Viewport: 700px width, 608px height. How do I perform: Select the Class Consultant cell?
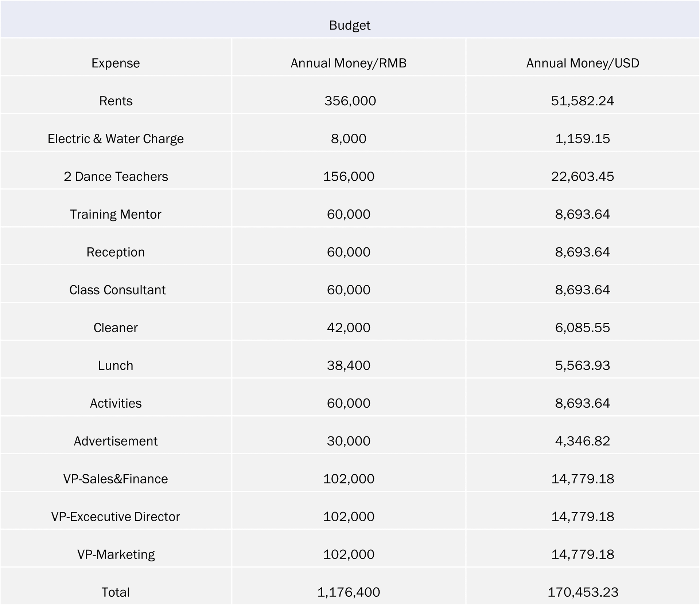coord(117,290)
